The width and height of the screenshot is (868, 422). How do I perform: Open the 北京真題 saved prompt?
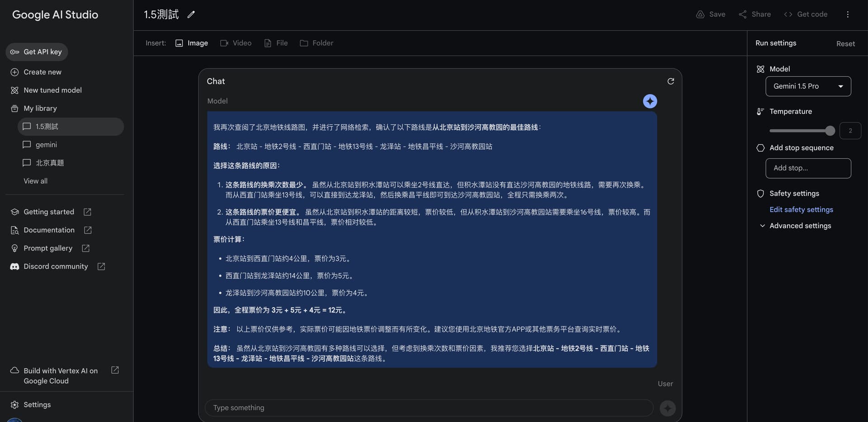[50, 163]
